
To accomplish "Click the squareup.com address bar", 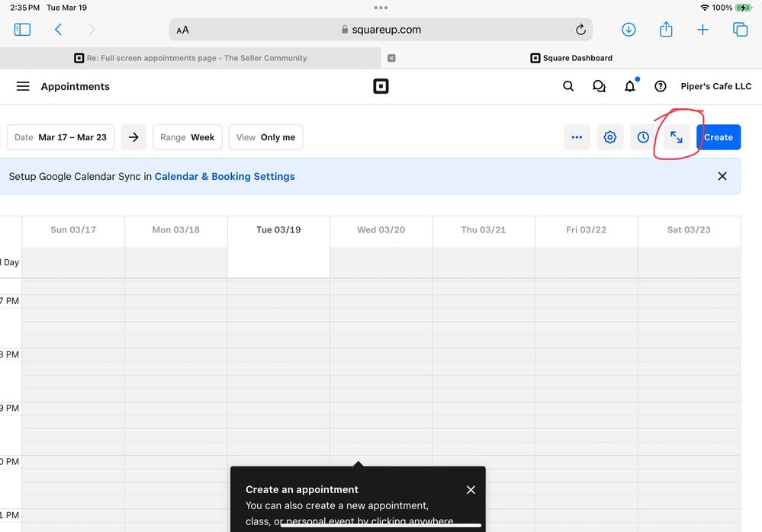I will pyautogui.click(x=381, y=30).
